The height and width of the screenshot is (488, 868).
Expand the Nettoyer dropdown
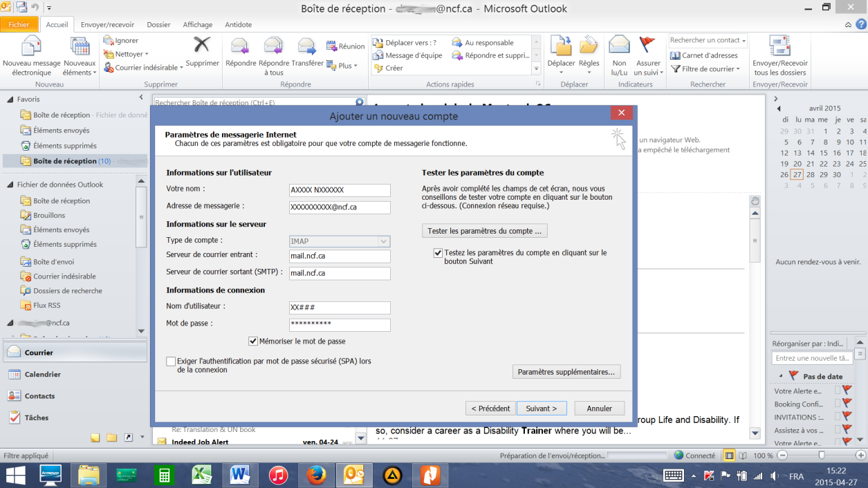point(125,54)
